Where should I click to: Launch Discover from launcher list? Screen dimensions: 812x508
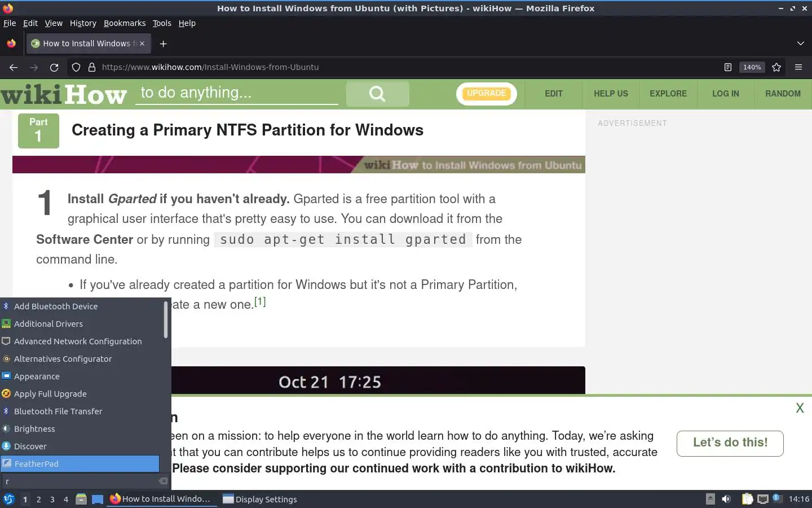pyautogui.click(x=80, y=446)
